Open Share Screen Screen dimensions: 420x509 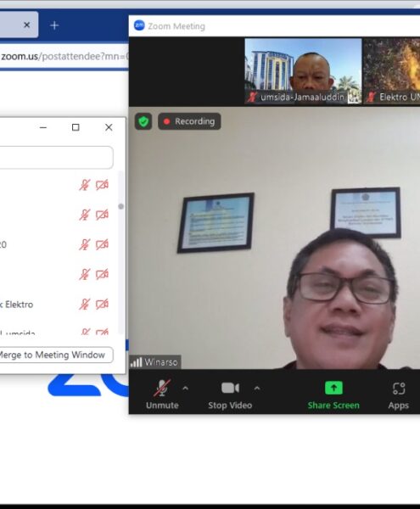tap(333, 394)
